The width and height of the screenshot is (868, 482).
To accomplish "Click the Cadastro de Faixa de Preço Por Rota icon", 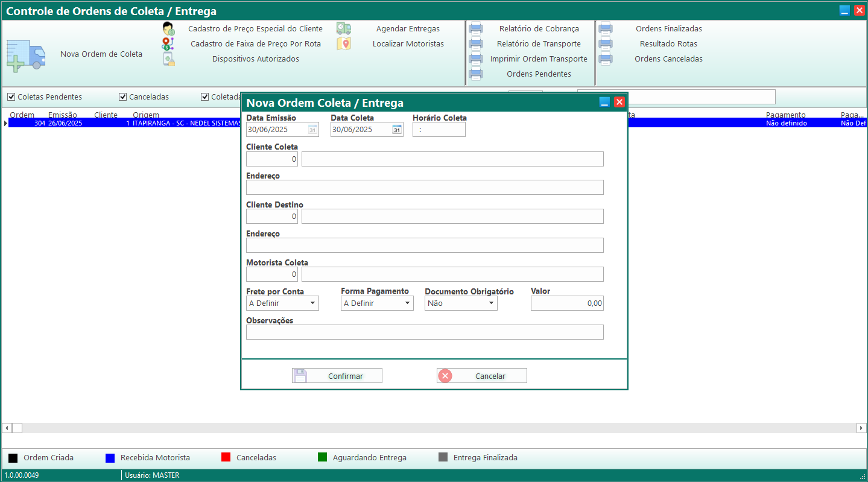I will point(168,44).
